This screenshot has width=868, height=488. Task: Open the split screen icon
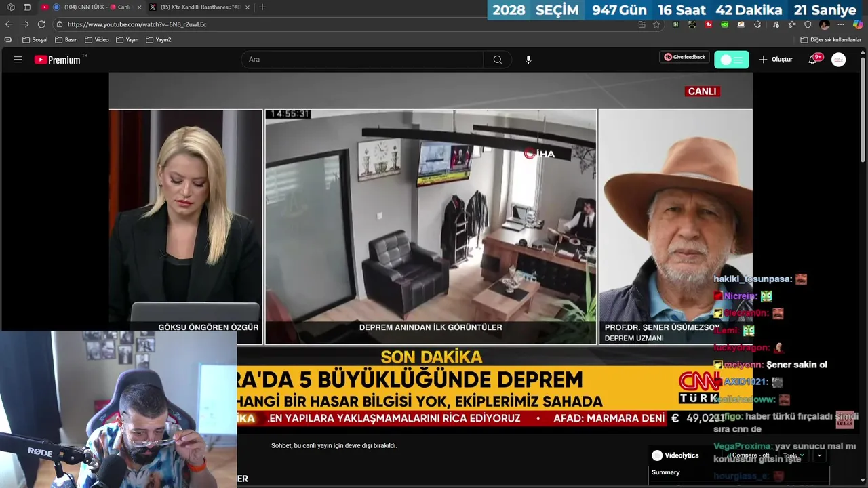coord(642,24)
